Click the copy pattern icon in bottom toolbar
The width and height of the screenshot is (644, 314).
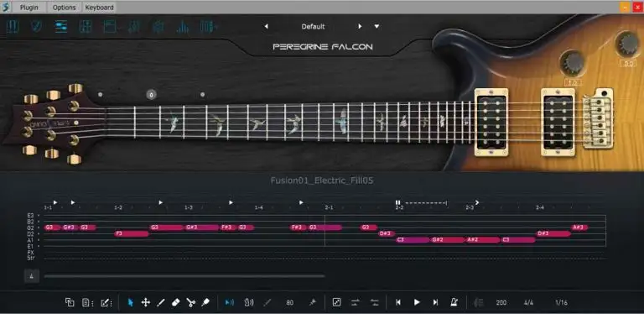[70, 302]
